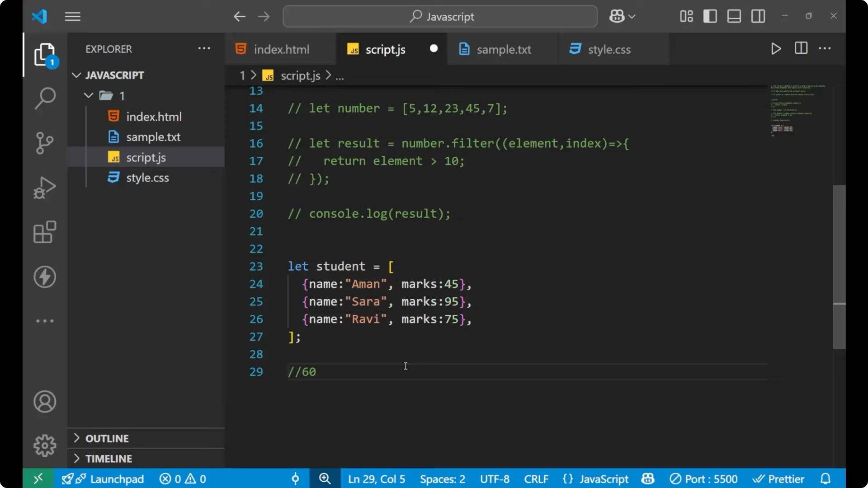868x488 pixels.
Task: Open the Extensions view
Action: tap(44, 232)
